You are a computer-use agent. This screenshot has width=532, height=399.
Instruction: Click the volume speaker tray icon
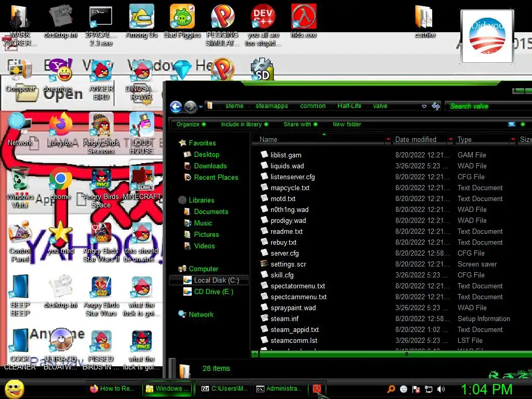[x=442, y=389]
